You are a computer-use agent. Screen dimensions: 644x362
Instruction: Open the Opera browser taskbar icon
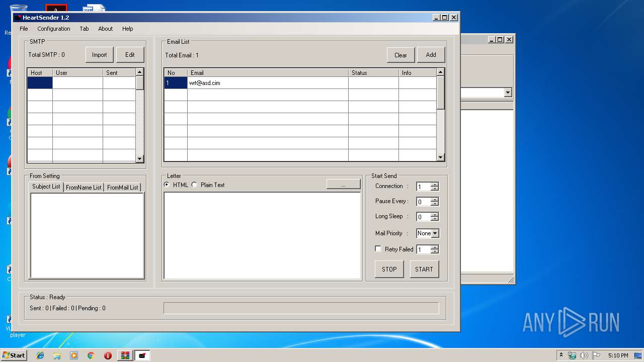pos(108,355)
